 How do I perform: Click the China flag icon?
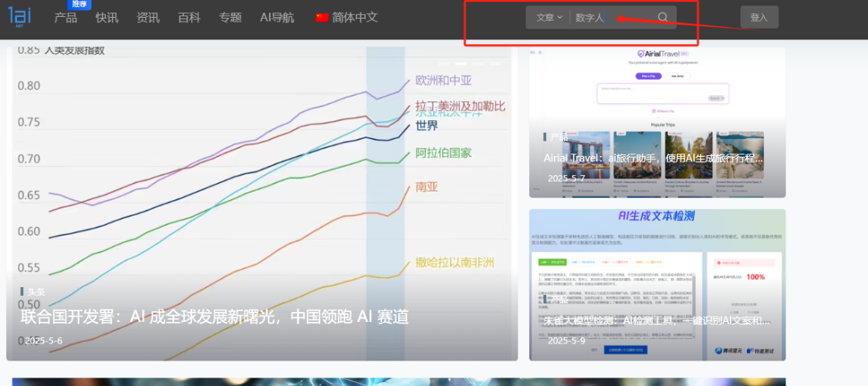point(322,17)
